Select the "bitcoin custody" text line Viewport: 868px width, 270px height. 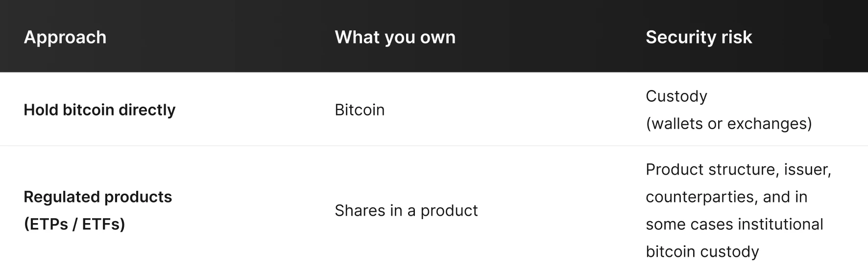click(x=702, y=251)
